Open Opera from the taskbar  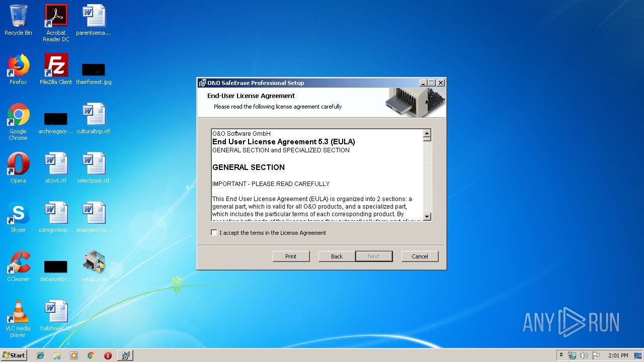click(x=108, y=355)
